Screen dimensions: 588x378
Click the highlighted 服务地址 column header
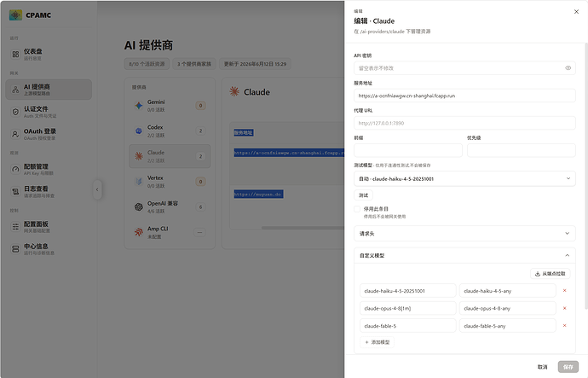coord(244,132)
